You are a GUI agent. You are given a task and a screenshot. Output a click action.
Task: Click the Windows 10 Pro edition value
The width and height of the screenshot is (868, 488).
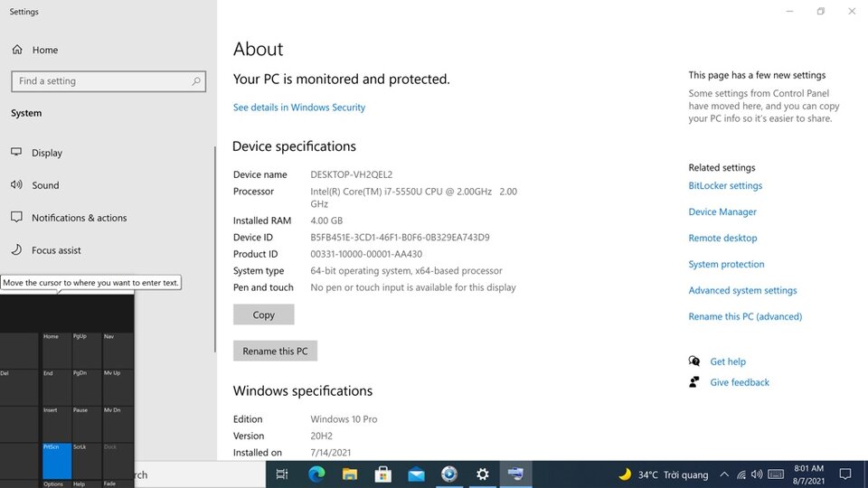point(344,419)
